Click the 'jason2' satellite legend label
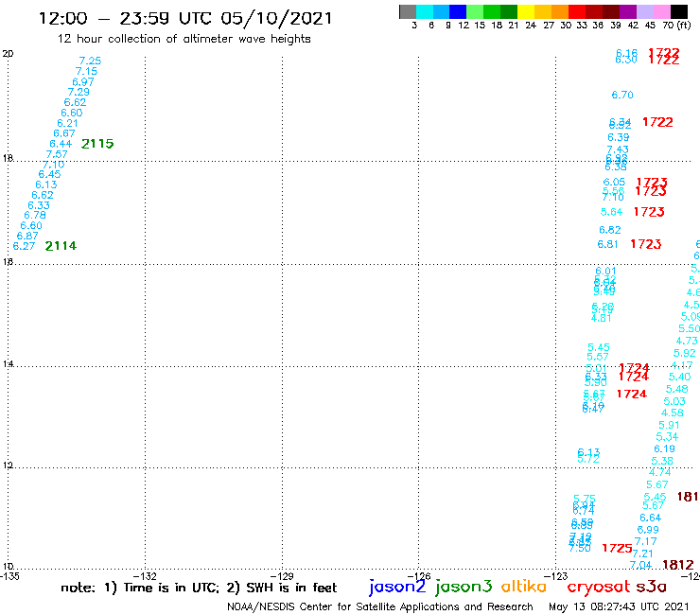Image resolution: width=700 pixels, height=615 pixels. click(397, 587)
